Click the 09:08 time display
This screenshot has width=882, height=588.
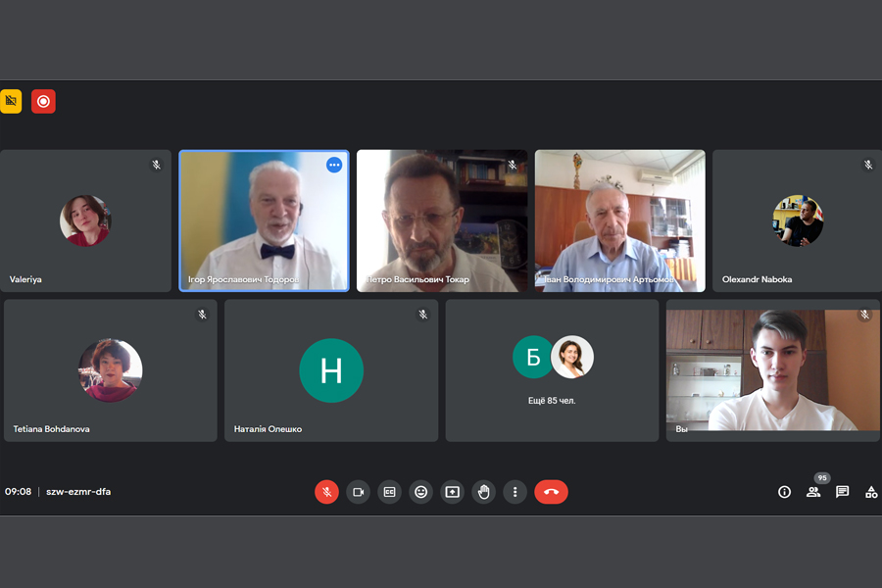[x=18, y=492]
